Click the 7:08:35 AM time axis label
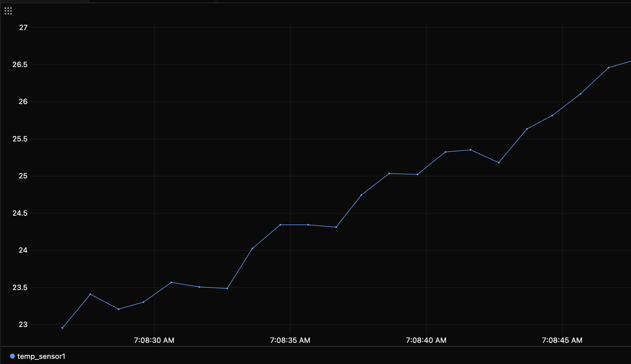This screenshot has width=631, height=364. (x=290, y=340)
